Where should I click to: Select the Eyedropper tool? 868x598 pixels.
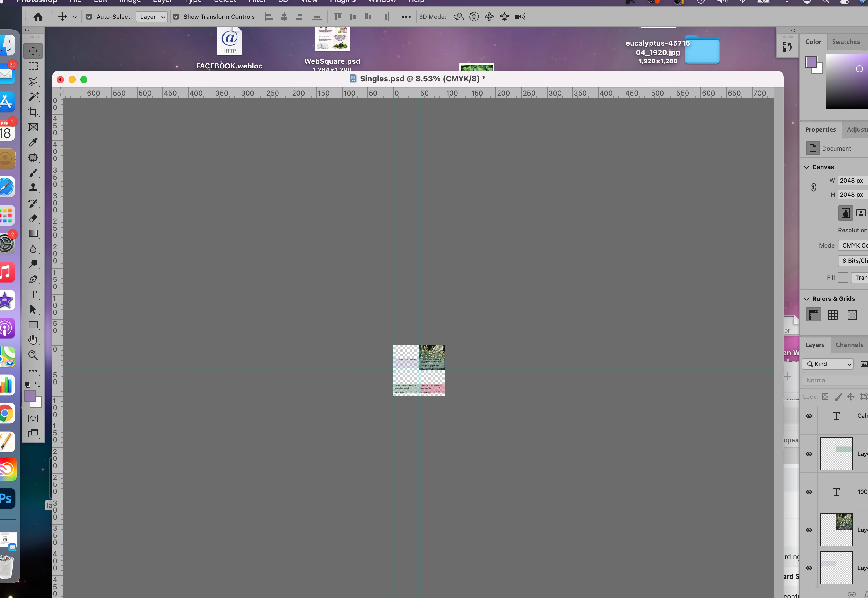[33, 142]
